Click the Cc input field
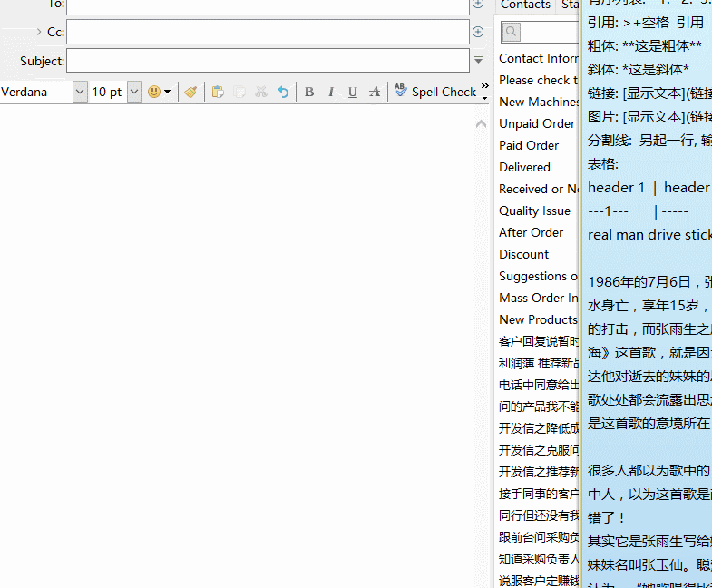 click(268, 32)
